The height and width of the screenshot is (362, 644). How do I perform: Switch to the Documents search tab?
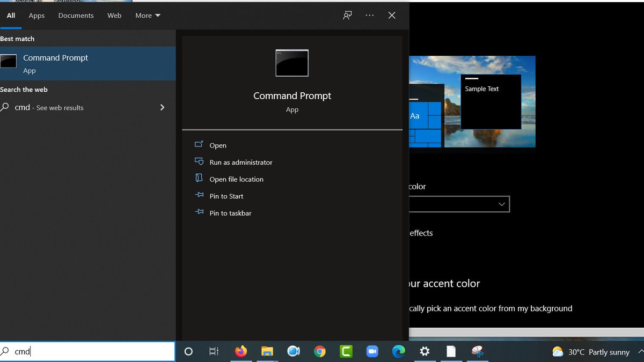click(x=76, y=16)
